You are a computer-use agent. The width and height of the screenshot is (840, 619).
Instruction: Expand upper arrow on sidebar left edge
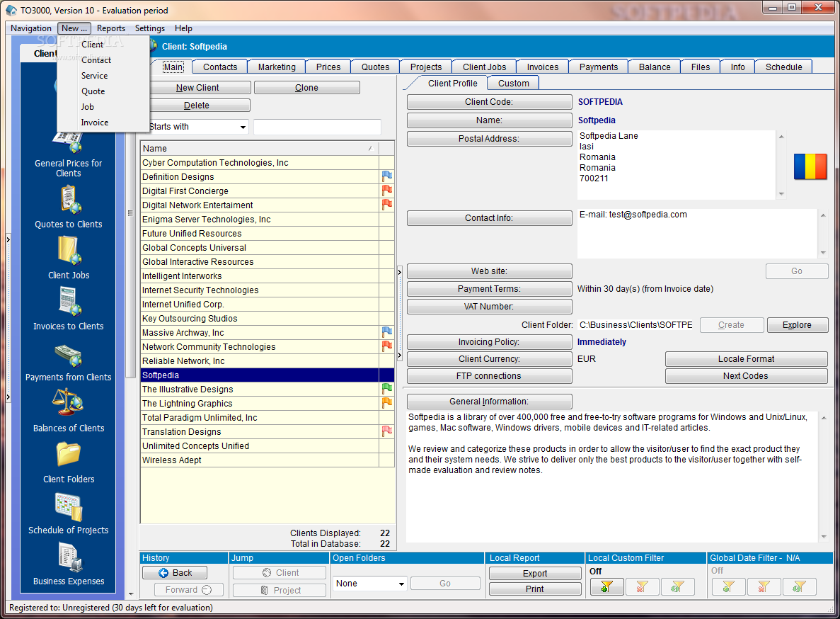click(x=8, y=239)
